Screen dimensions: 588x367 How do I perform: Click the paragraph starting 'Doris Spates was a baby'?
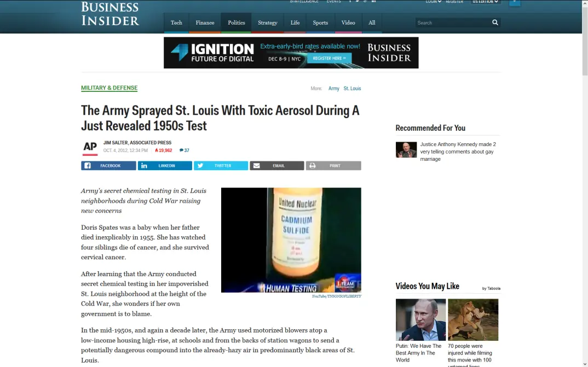tap(145, 242)
